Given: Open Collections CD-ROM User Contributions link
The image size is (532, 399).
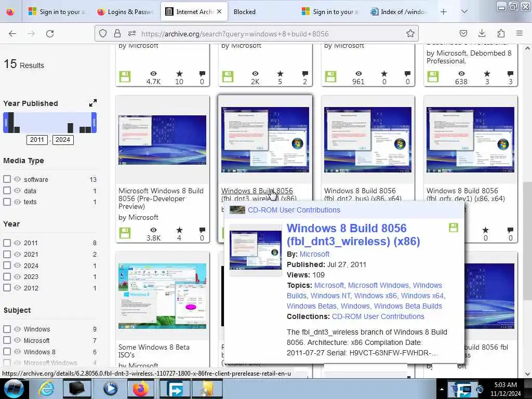Looking at the screenshot, I should [x=378, y=316].
